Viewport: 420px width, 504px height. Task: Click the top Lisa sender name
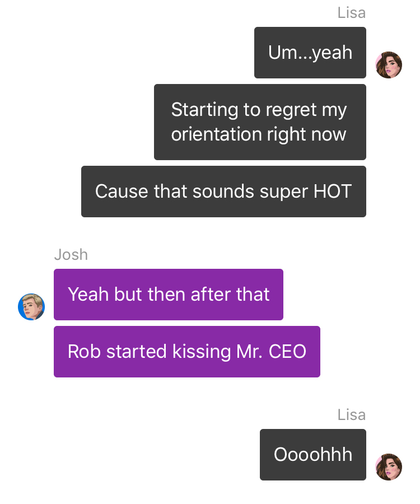(x=352, y=13)
